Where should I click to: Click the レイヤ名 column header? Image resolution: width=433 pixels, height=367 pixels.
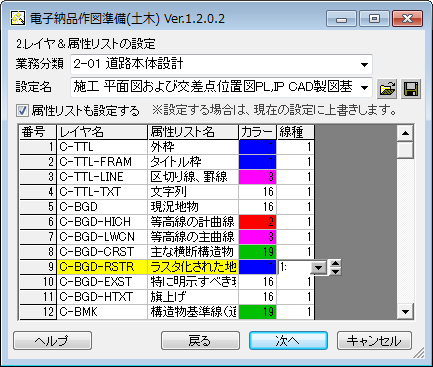(x=102, y=132)
